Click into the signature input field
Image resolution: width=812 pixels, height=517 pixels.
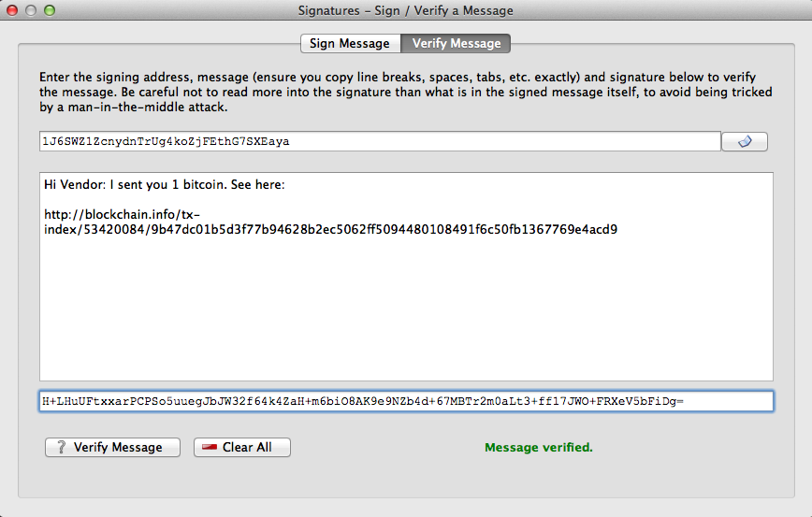pyautogui.click(x=406, y=401)
